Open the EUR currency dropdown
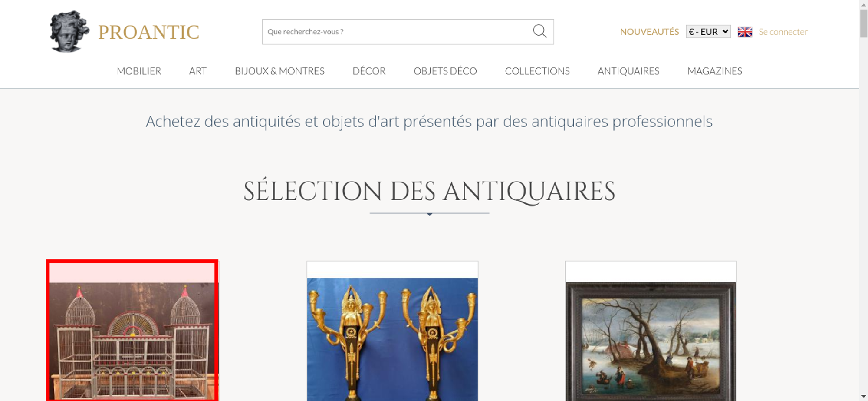Viewport: 868px width, 401px height. click(708, 32)
